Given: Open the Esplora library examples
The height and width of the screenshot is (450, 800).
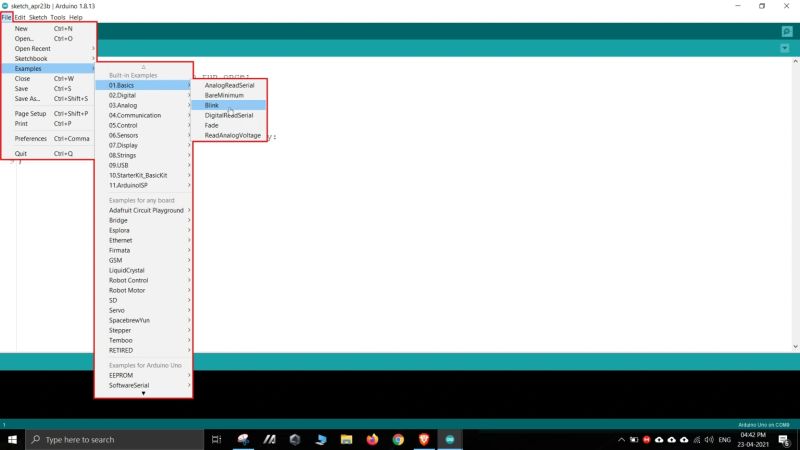Looking at the screenshot, I should coord(143,230).
